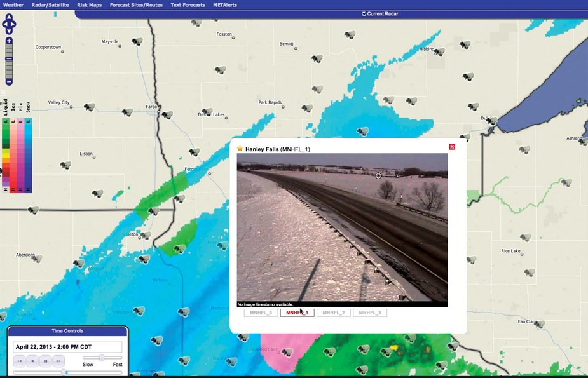Screen dimensions: 588x378
Task: Open the date and time selector field
Action: click(67, 346)
